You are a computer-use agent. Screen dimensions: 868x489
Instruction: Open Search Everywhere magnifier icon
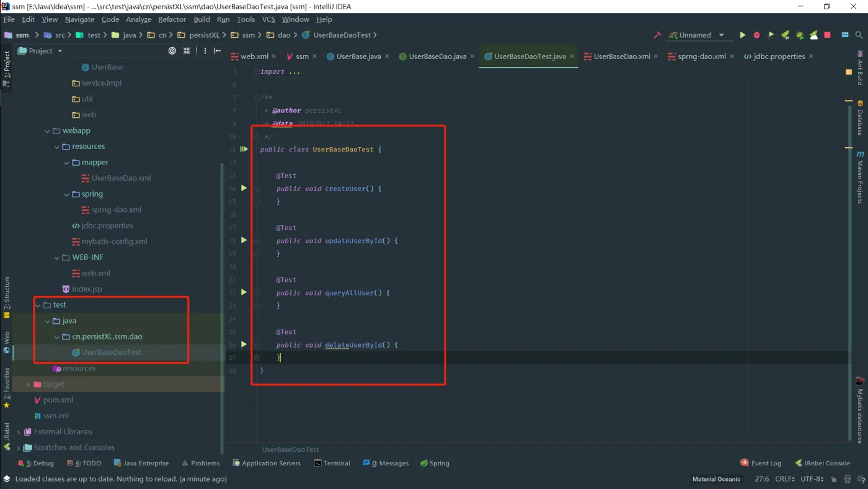click(x=859, y=35)
